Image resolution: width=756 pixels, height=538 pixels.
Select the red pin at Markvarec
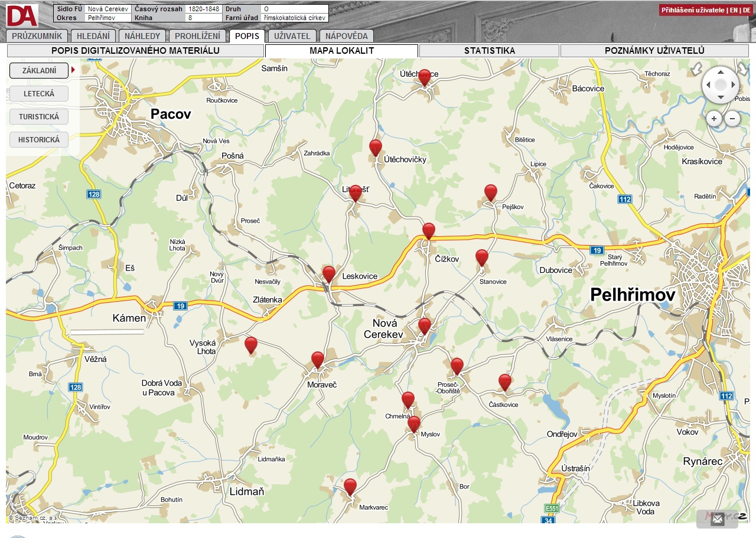point(350,486)
